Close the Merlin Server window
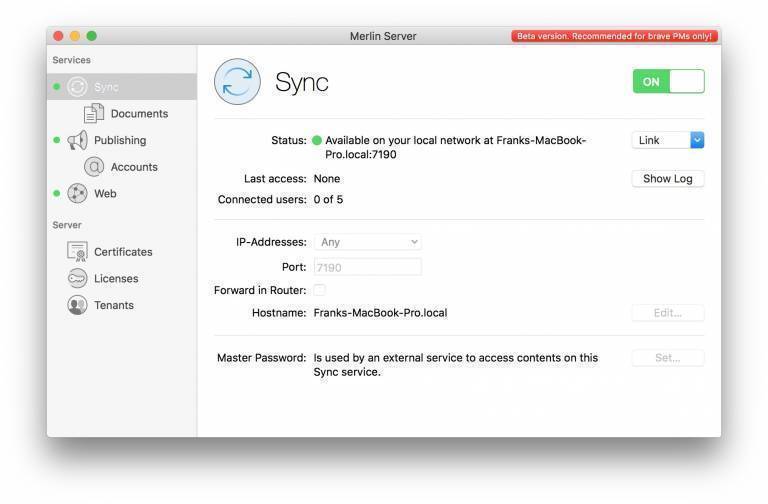This screenshot has height=504, width=768. click(58, 36)
